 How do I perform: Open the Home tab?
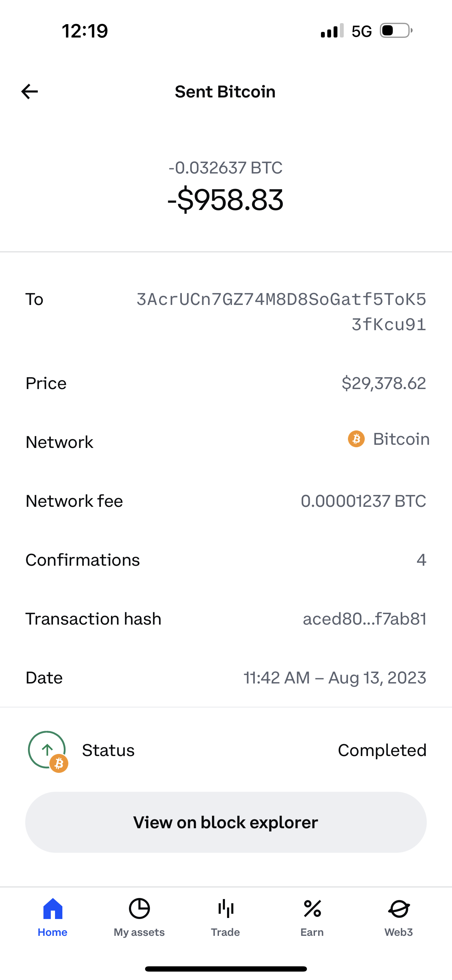coord(53,917)
